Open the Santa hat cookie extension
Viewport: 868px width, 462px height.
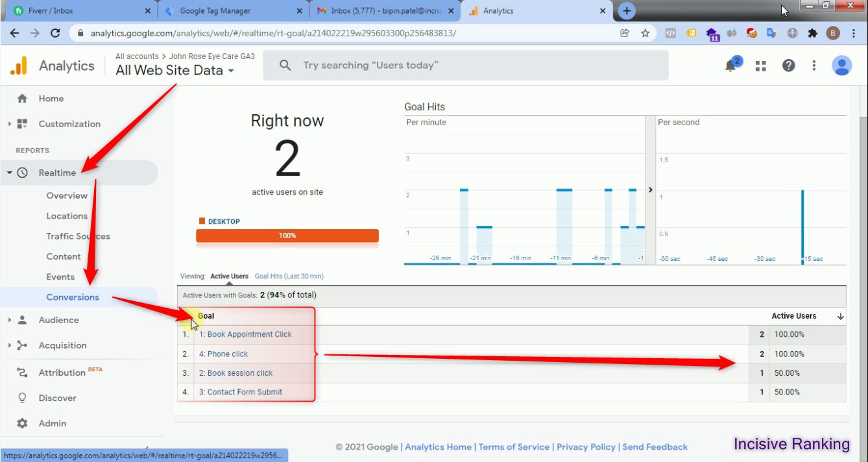click(x=752, y=33)
